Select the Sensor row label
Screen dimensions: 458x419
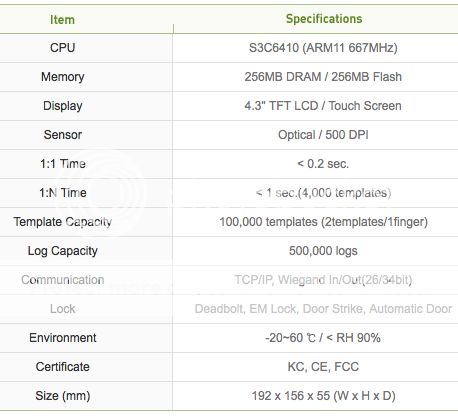click(62, 135)
